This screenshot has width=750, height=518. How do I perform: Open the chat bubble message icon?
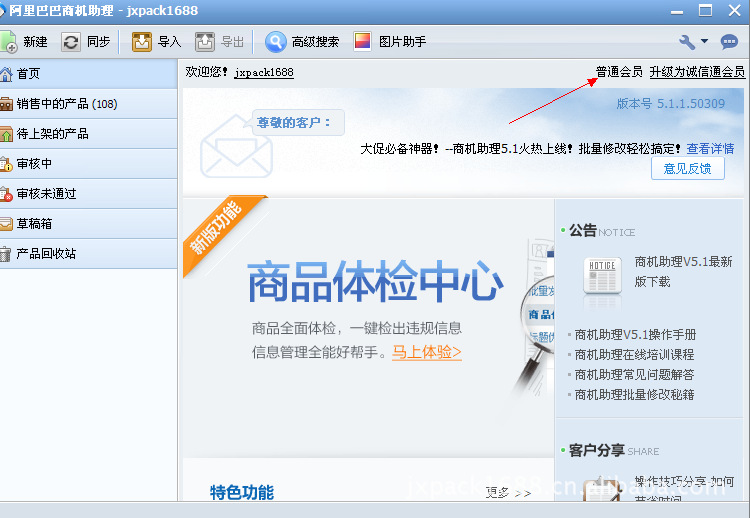[x=729, y=42]
